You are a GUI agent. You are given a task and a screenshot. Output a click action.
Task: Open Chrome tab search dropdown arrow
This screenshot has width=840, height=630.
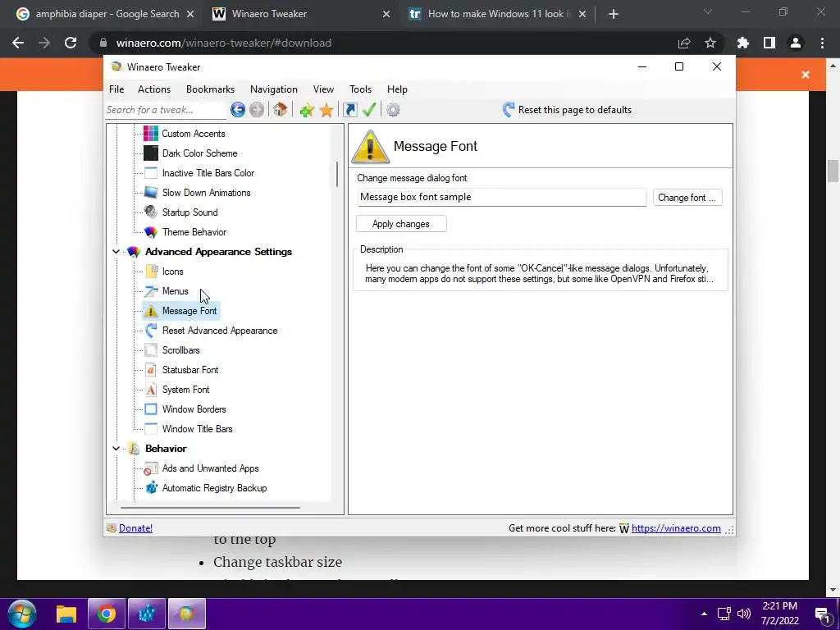(x=708, y=11)
